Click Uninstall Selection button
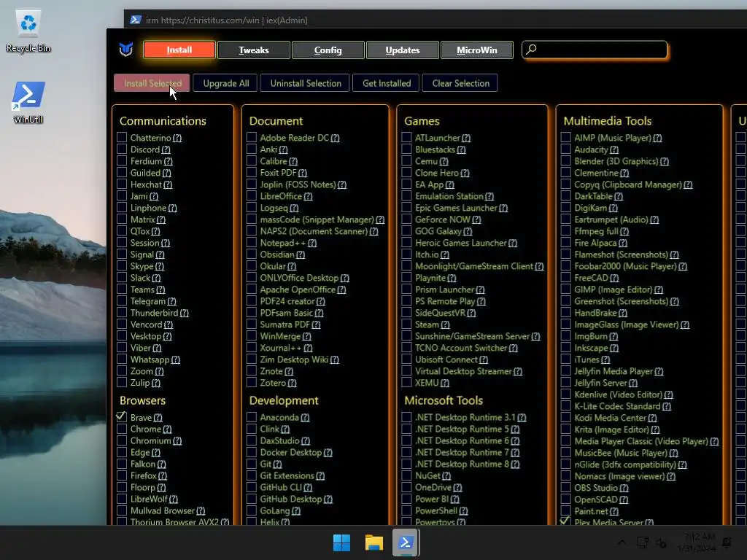This screenshot has width=747, height=560. pyautogui.click(x=306, y=83)
